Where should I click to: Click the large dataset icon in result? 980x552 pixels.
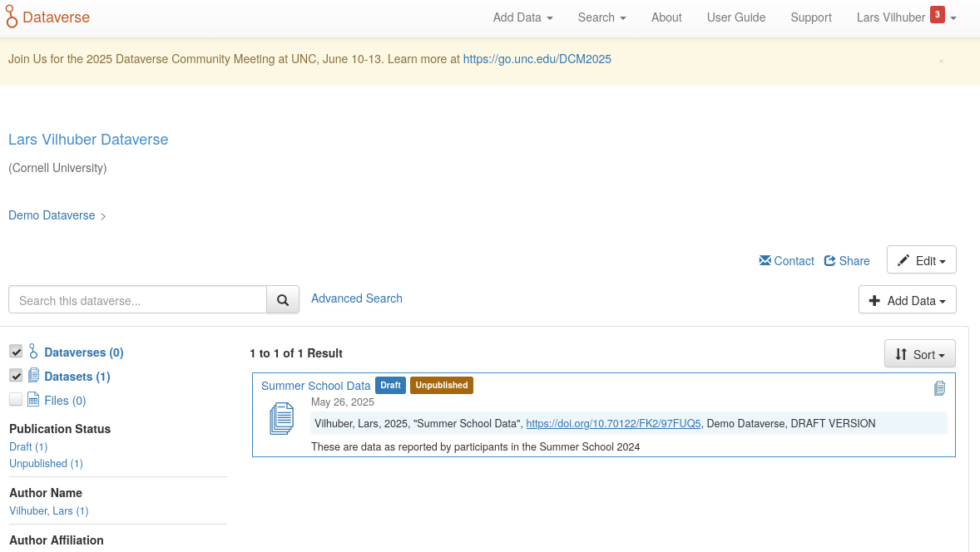282,418
